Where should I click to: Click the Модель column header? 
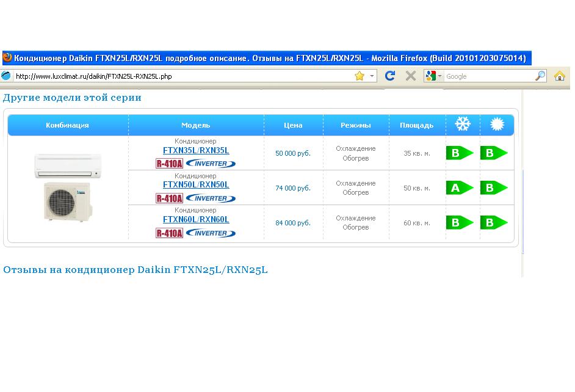click(196, 125)
